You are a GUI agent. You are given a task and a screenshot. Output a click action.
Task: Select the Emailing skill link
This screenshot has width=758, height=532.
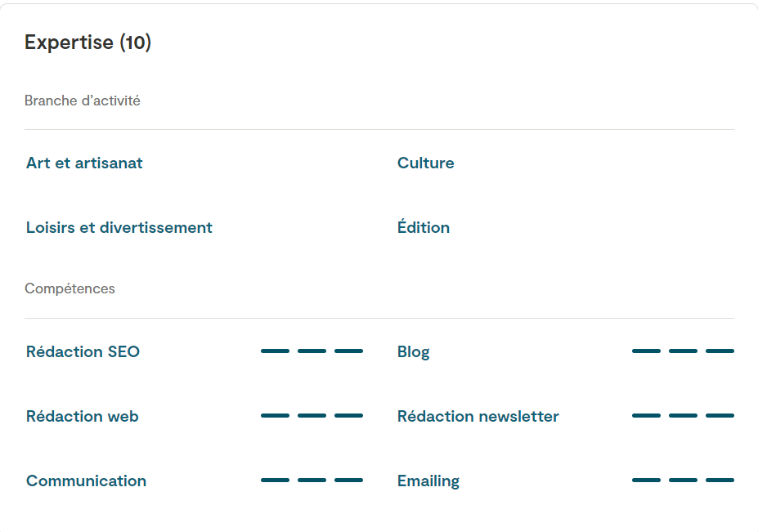tap(428, 481)
